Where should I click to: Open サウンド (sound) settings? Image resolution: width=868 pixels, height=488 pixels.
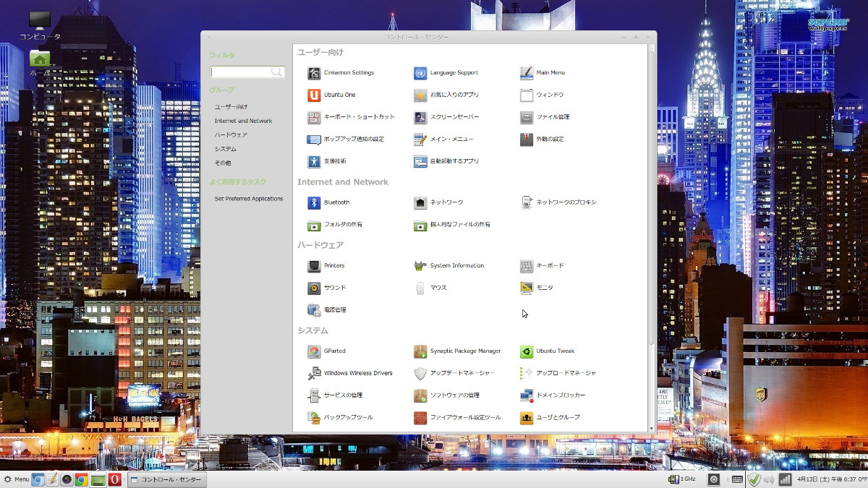click(x=327, y=288)
